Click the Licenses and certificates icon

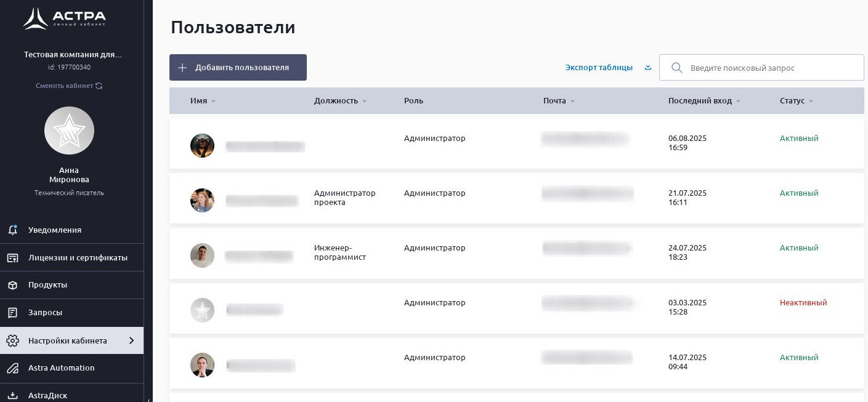coord(12,257)
